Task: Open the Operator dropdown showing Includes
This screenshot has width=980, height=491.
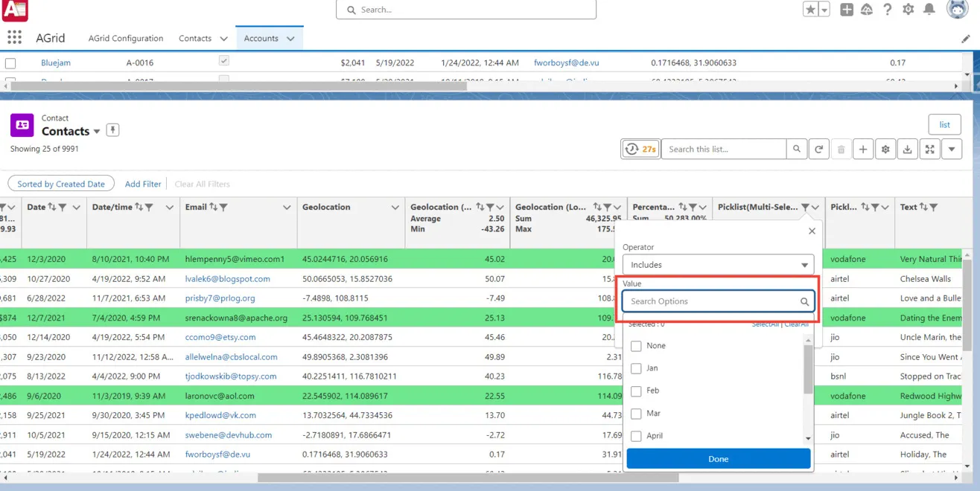Action: point(717,264)
